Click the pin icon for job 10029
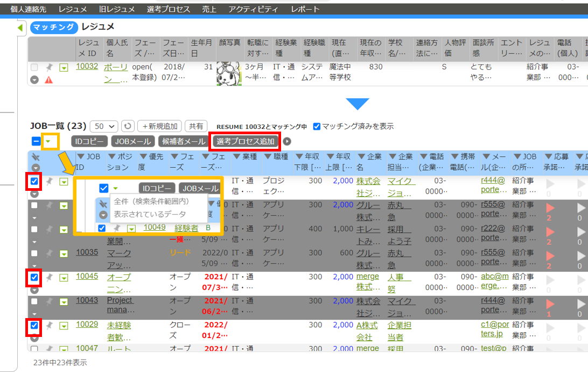The image size is (588, 372). coord(49,326)
